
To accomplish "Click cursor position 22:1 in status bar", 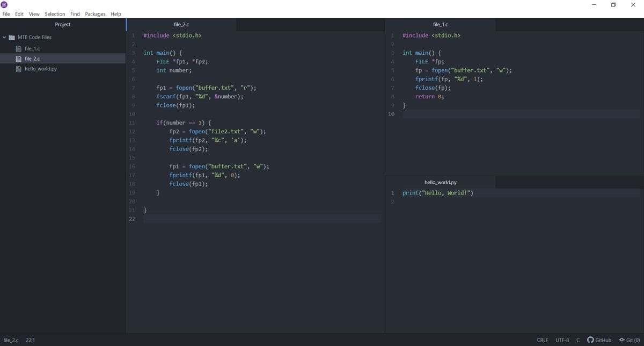I will pyautogui.click(x=30, y=340).
